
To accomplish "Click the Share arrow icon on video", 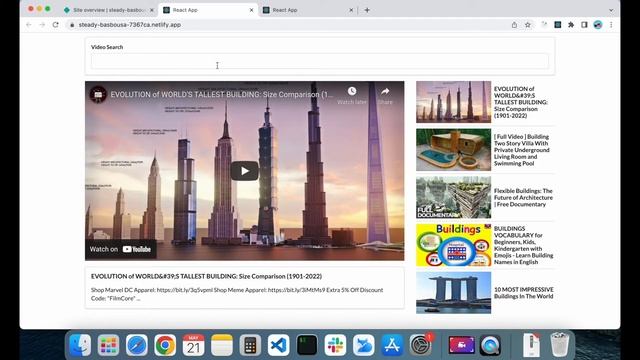I will tap(385, 91).
